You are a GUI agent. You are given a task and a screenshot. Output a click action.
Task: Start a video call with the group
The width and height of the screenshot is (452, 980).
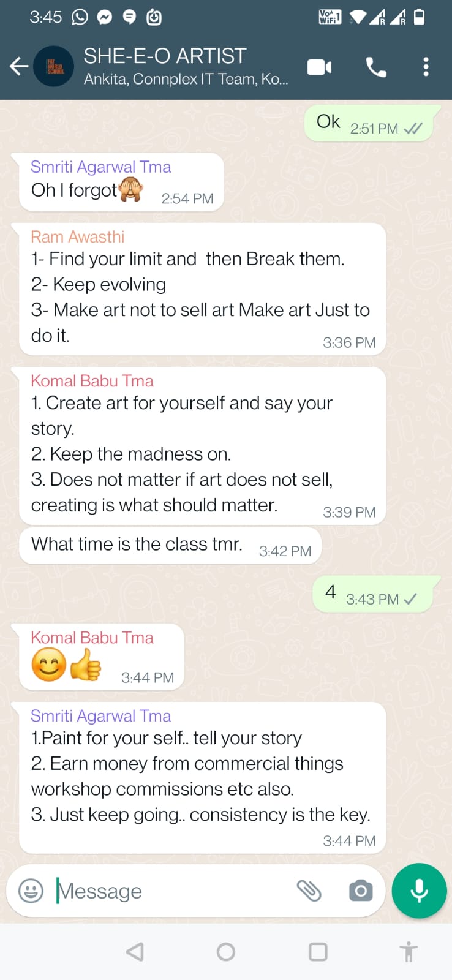[x=319, y=67]
